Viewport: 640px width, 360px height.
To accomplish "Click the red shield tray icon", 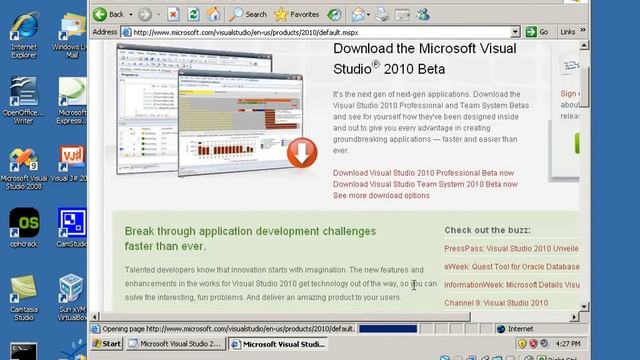I will [533, 344].
